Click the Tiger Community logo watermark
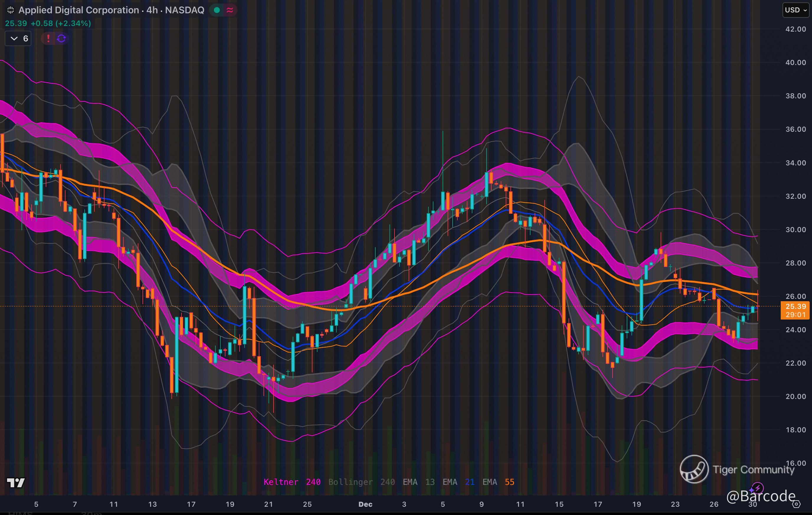This screenshot has height=515, width=812. pos(694,469)
